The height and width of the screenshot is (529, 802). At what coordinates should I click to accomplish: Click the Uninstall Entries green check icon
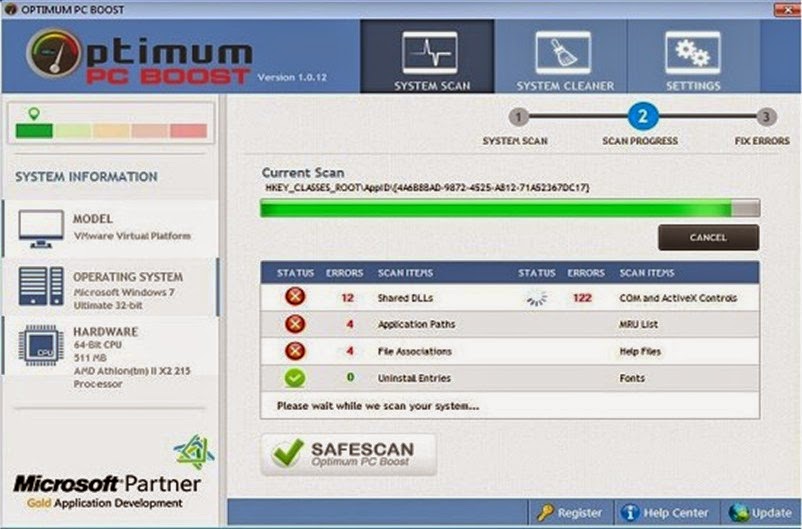click(x=295, y=378)
